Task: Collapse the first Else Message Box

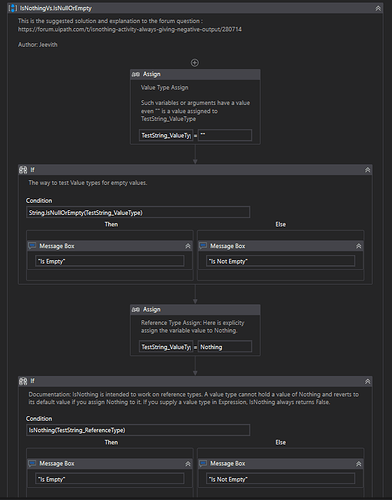Action: tap(359, 246)
